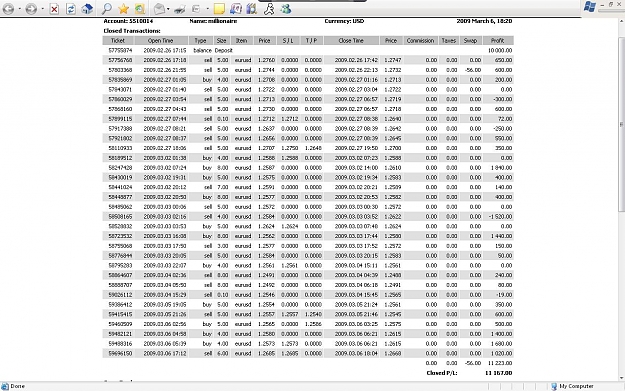Screen dimensions: 625x391
Task: Click the vertical scrollbar thumb
Action: tap(621, 124)
